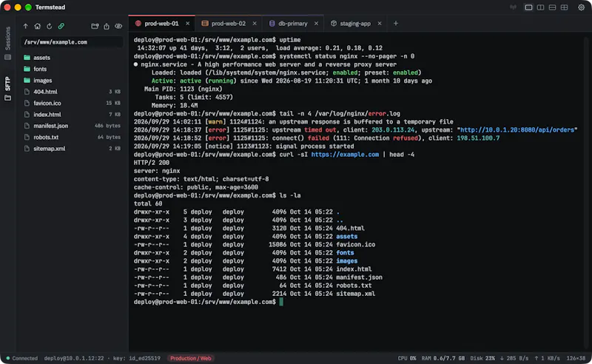Select manifest.json in file list
592x364 pixels.
tap(72, 126)
